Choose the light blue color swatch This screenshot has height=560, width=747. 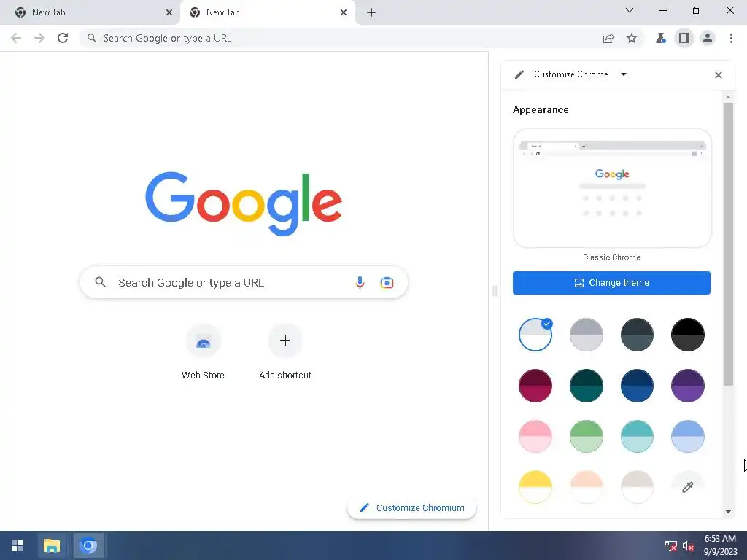click(x=687, y=436)
